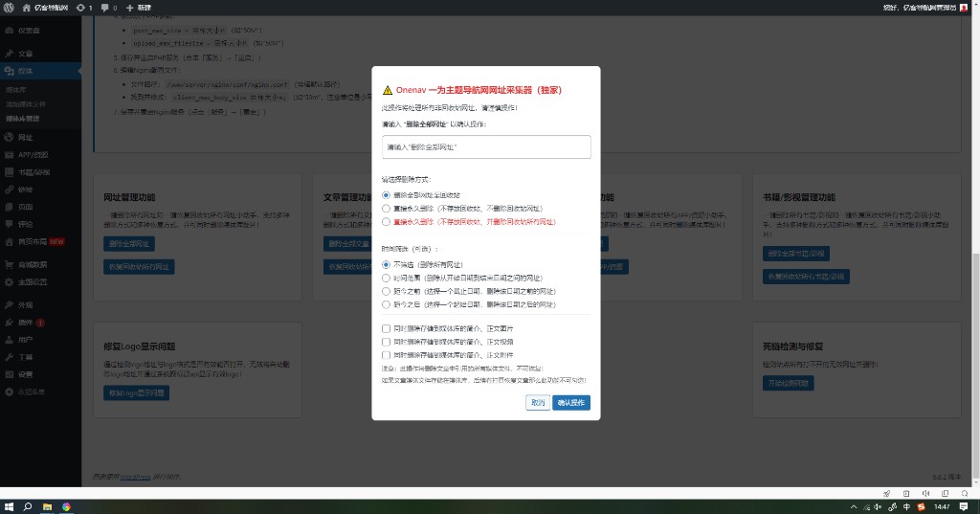Open the 文章 pushpin icon in sidebar
Viewport: 980px width, 514px height.
9,54
